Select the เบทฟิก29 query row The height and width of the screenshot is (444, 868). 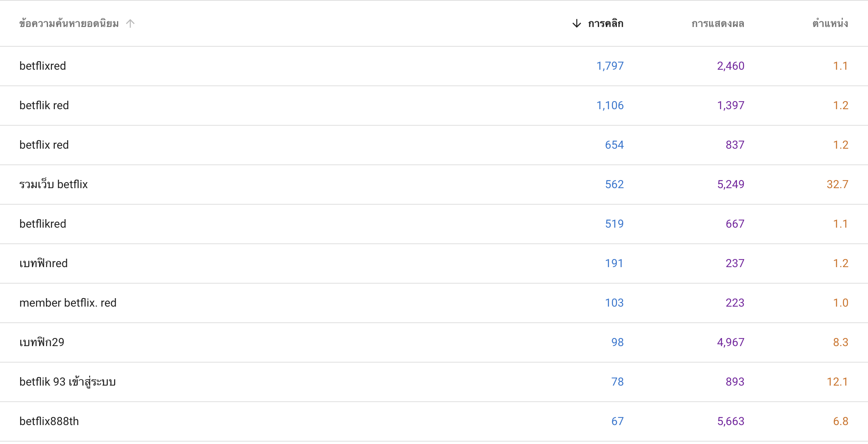(x=434, y=342)
